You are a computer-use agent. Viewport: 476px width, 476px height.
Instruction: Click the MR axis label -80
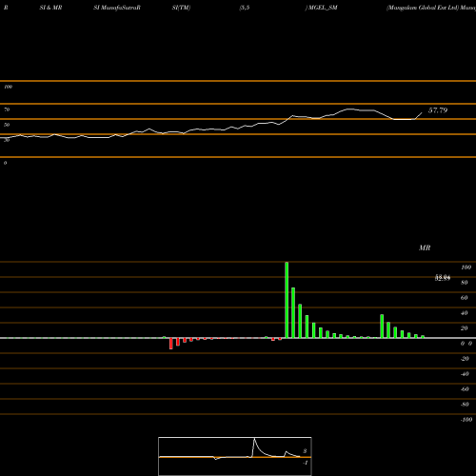pyautogui.click(x=465, y=405)
